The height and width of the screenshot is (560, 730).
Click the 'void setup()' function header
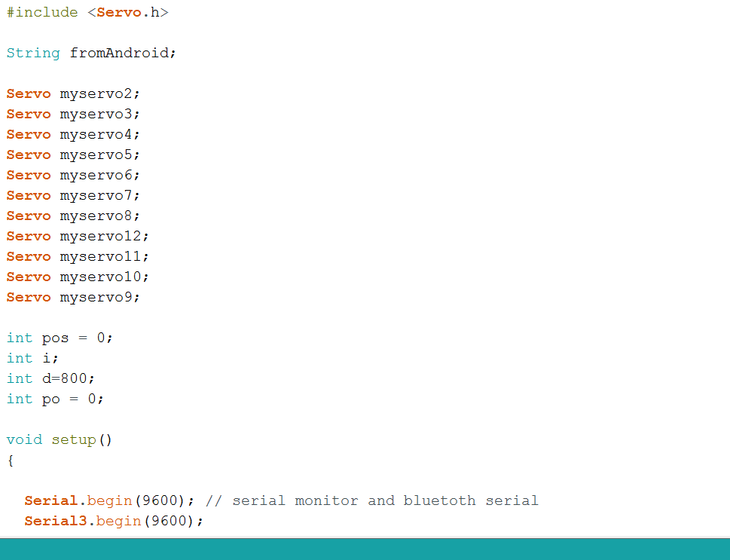point(59,440)
